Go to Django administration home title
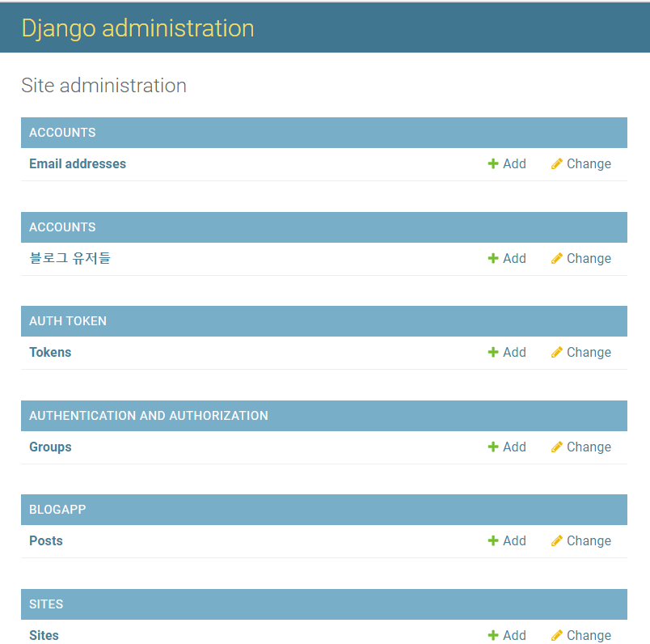 137,28
